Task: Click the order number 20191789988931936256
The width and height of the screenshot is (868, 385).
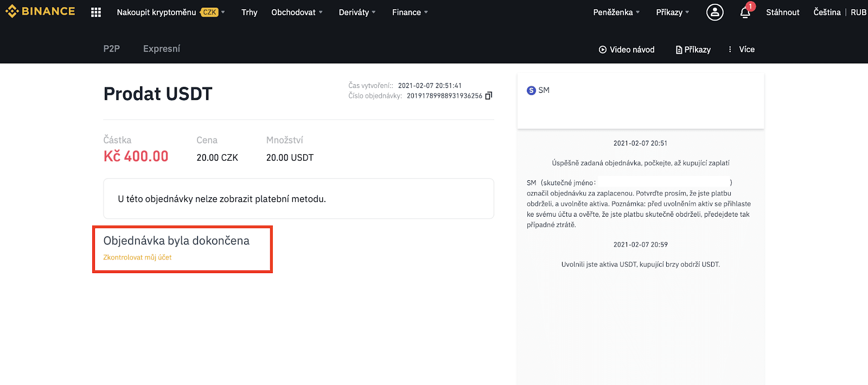Action: [444, 96]
